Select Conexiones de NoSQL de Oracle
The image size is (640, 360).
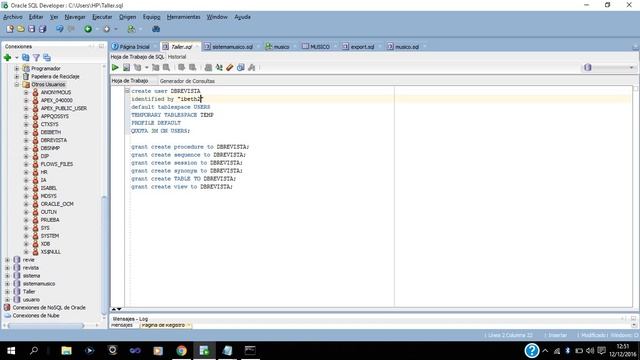click(x=49, y=307)
